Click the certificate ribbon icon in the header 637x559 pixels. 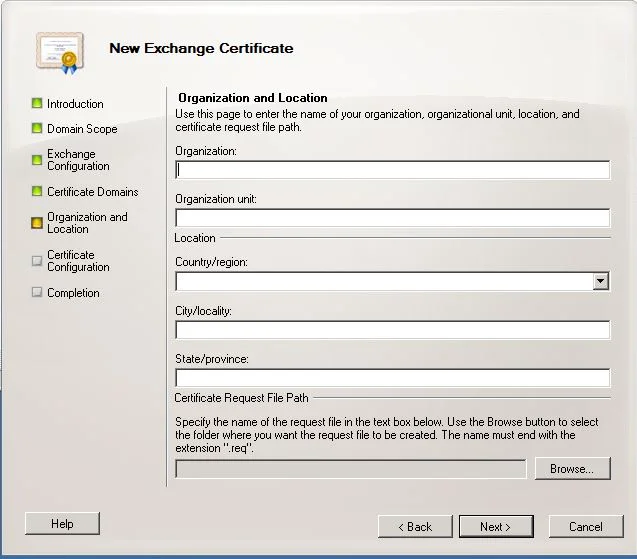(60, 53)
